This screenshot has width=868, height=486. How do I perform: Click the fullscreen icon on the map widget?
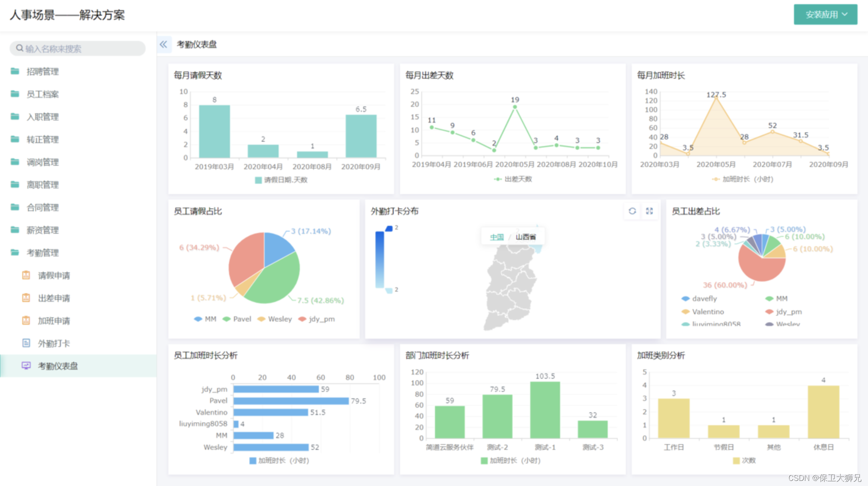tap(649, 211)
